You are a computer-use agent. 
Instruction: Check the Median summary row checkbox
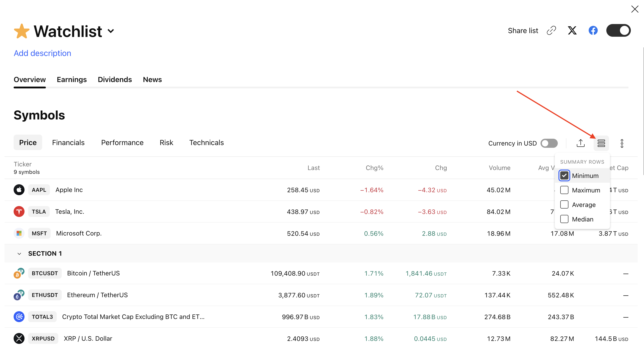pos(564,219)
